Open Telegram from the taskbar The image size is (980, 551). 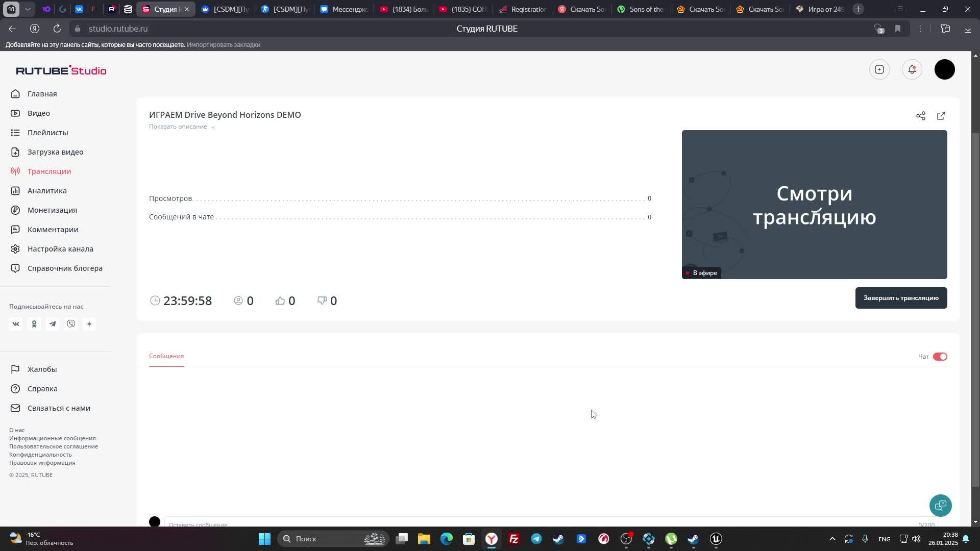click(536, 539)
